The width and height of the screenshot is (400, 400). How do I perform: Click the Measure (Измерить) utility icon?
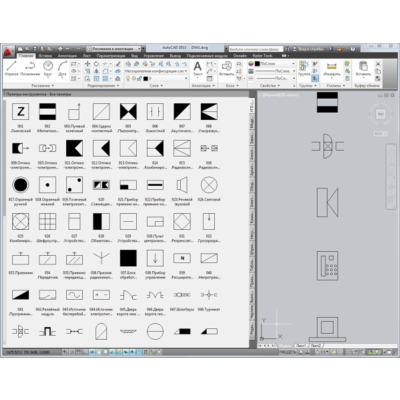[x=331, y=69]
